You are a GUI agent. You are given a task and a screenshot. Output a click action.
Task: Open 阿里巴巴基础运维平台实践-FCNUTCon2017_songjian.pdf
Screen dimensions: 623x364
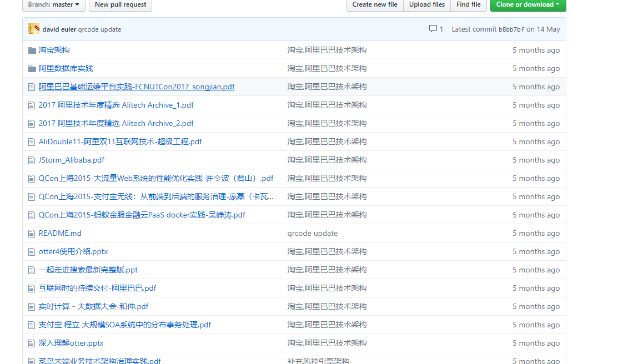coord(136,87)
